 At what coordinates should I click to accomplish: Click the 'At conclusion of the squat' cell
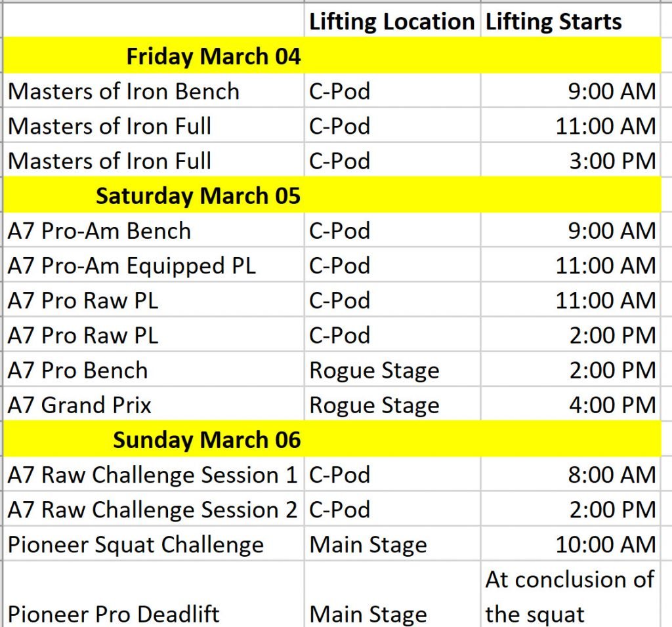tap(570, 594)
